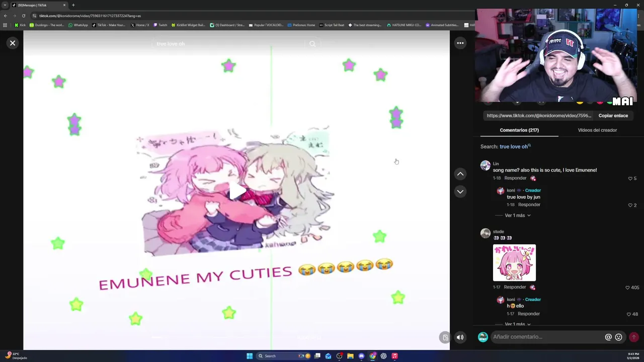Open the Home / X bookmark

tap(140, 25)
